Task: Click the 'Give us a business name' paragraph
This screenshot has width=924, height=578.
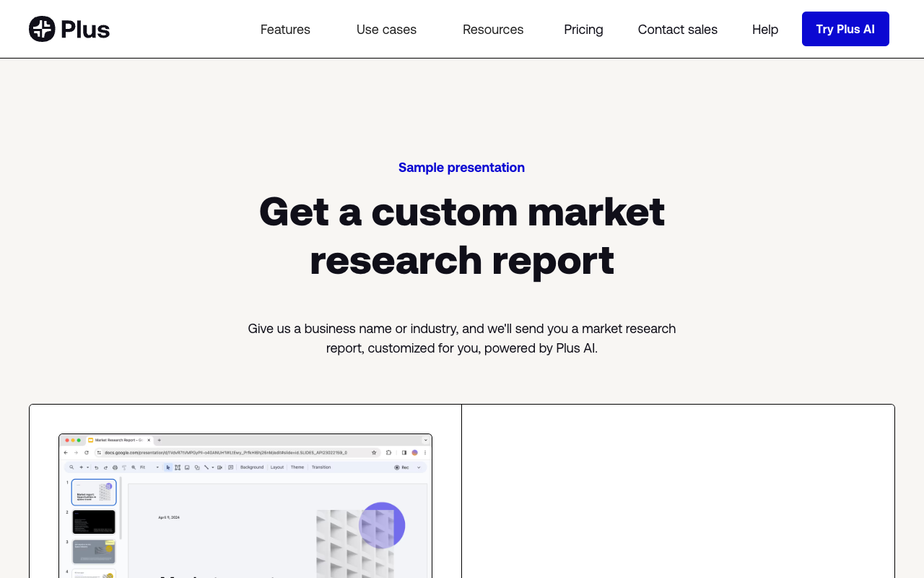Action: coord(462,338)
